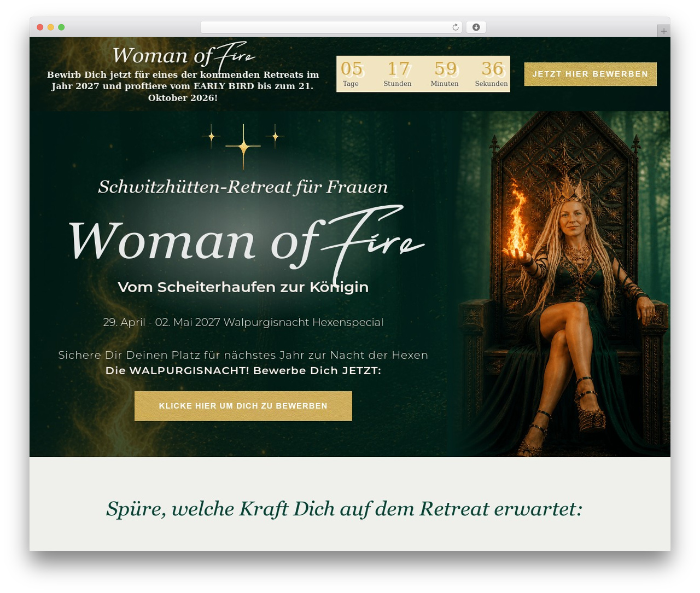Click the reload page icon in address bar
The image size is (700, 593).
(x=455, y=27)
